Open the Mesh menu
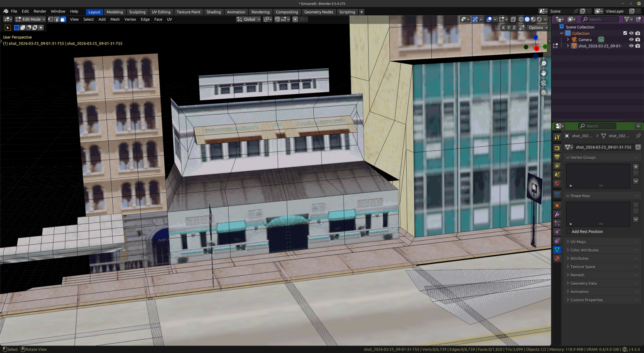Viewport: 644px width, 353px height. pos(115,19)
